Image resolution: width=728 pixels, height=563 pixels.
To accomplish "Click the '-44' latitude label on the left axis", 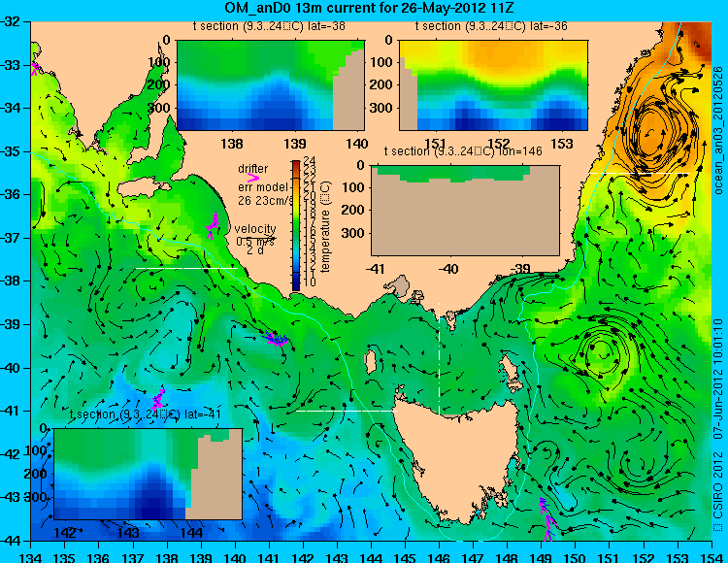I will (12, 541).
